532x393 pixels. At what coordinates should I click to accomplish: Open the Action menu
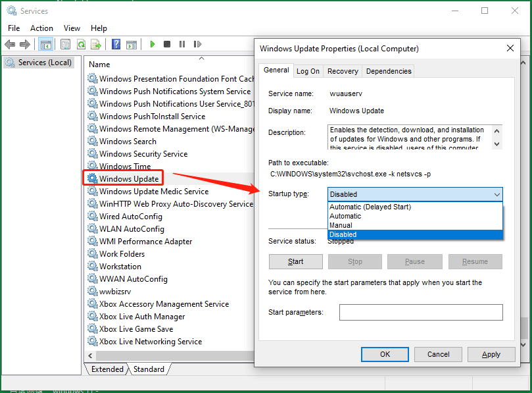pos(41,28)
